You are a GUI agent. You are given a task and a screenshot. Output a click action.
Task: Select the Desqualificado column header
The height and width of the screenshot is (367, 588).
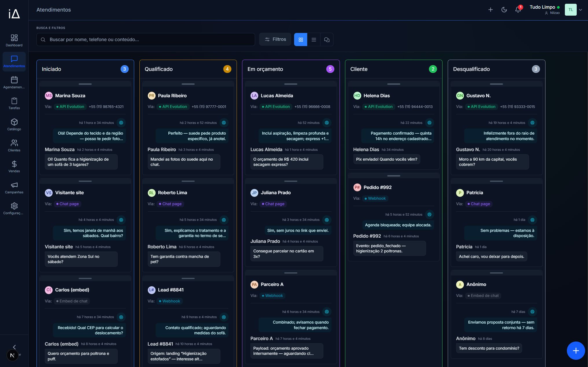(x=497, y=69)
